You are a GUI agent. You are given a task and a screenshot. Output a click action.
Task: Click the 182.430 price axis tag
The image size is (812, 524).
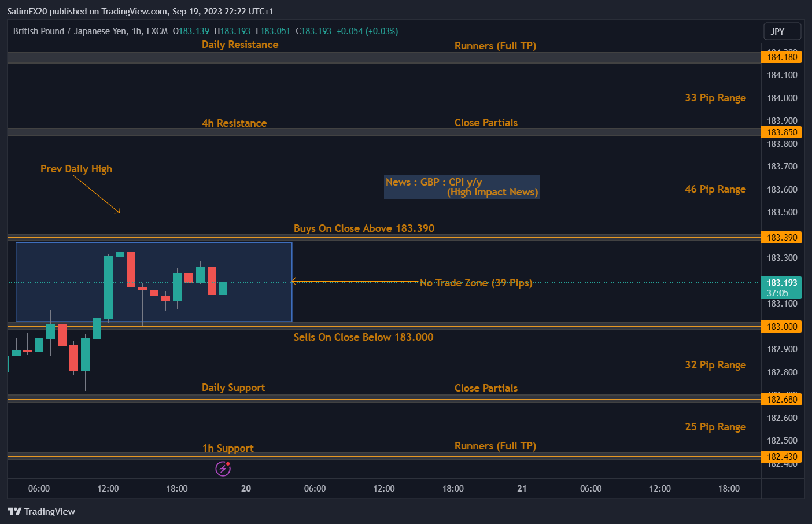(x=782, y=457)
